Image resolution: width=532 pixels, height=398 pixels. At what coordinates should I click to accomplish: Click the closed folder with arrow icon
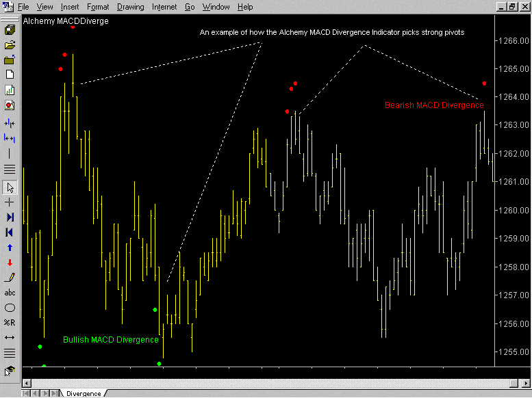10,60
